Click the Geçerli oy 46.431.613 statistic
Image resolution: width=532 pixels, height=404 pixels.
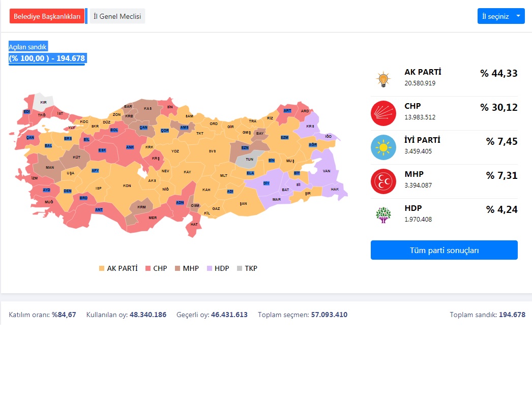pos(212,315)
